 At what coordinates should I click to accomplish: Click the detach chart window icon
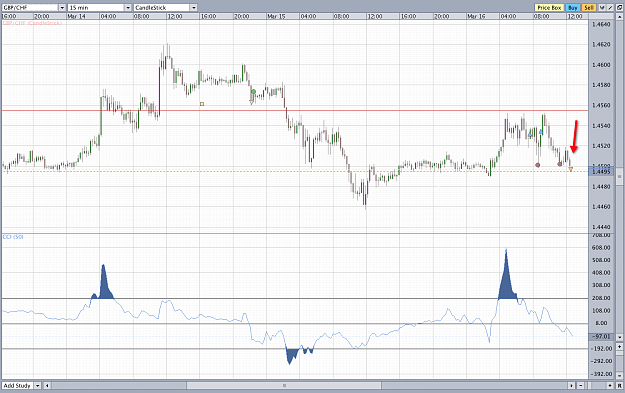click(620, 8)
